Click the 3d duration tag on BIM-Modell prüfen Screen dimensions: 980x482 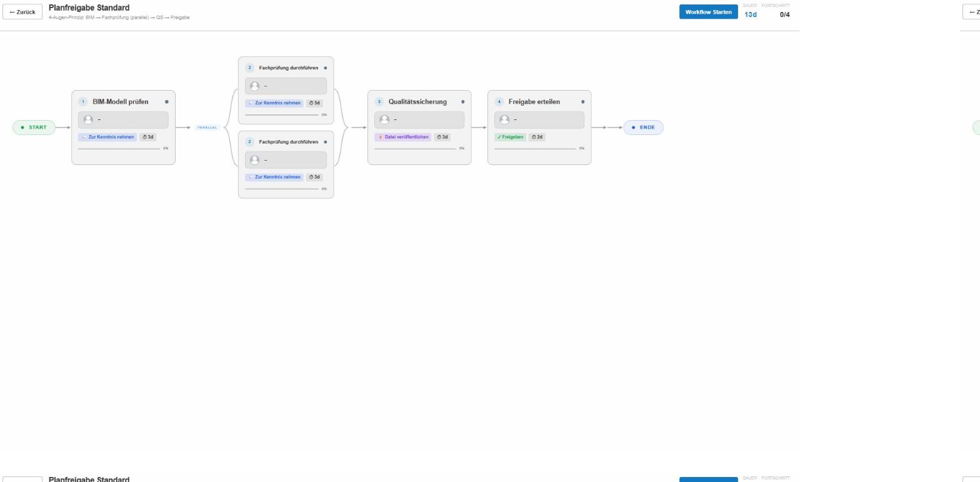tap(147, 137)
